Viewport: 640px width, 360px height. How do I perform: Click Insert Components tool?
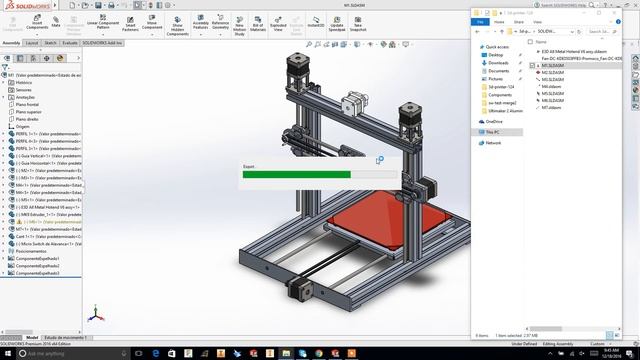coord(37,22)
